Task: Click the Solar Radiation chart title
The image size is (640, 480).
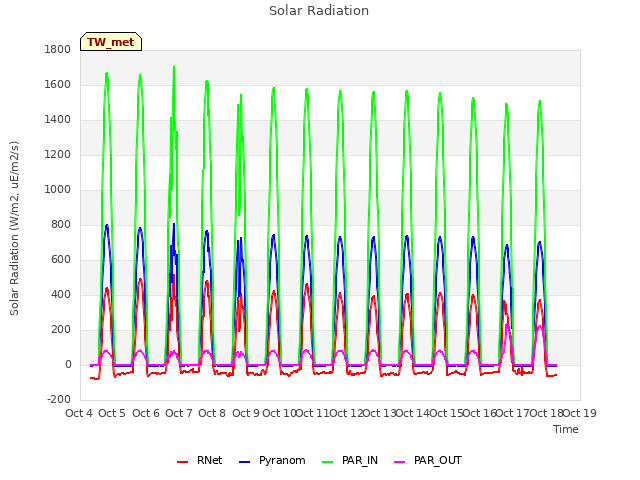Action: pos(319,11)
